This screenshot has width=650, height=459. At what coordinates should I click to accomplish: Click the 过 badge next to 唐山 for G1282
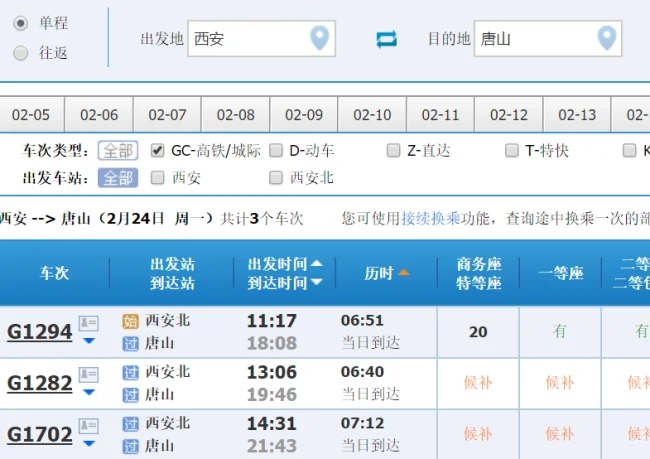click(x=131, y=395)
